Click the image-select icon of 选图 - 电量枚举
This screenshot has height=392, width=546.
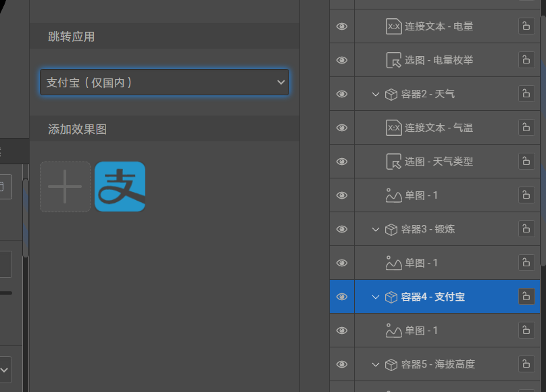pos(394,60)
